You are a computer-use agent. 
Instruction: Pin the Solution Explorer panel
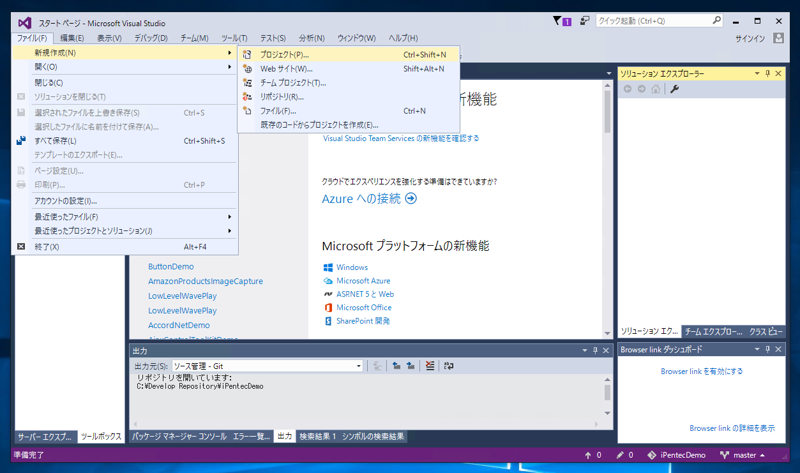click(x=768, y=73)
